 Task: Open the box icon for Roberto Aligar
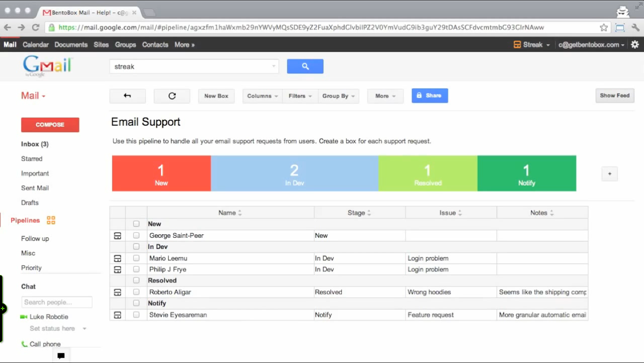pyautogui.click(x=118, y=292)
